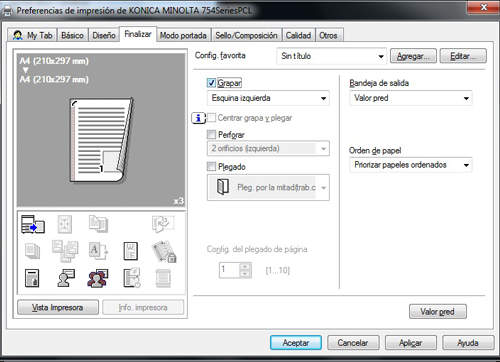
Task: Click the blue info icon beside Centrar grapa
Action: (198, 118)
